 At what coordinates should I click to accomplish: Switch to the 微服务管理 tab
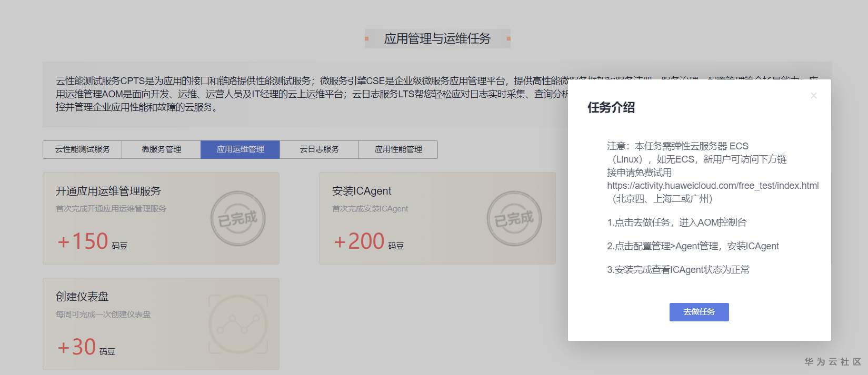[x=161, y=149]
